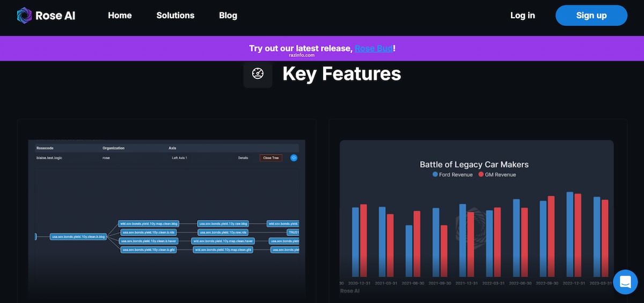This screenshot has height=303, width=644.
Task: Select node usa.sov.bonds.yield.10y.raw.bbg
Action: point(223,224)
